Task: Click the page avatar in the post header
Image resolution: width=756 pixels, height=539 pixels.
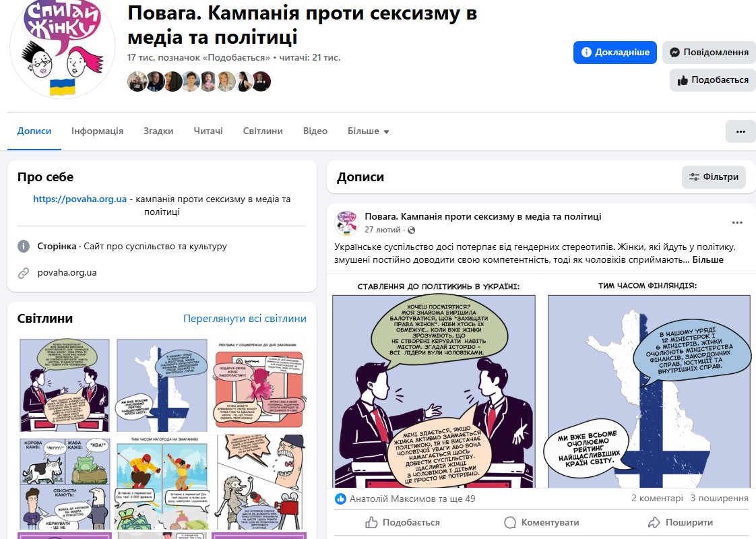Action: click(346, 223)
